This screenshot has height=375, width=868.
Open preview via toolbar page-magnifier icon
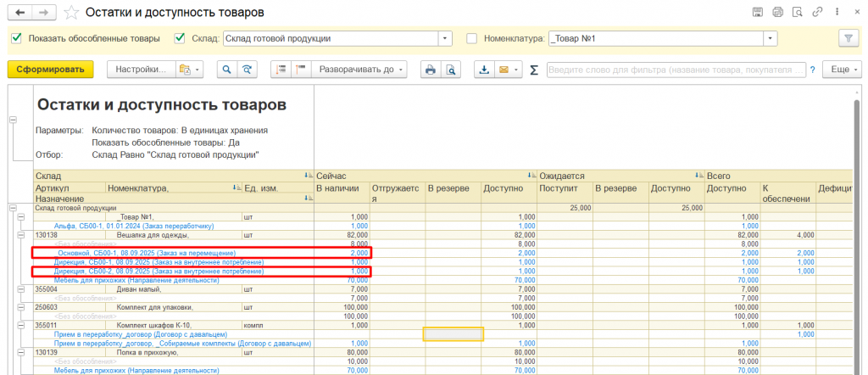(451, 70)
